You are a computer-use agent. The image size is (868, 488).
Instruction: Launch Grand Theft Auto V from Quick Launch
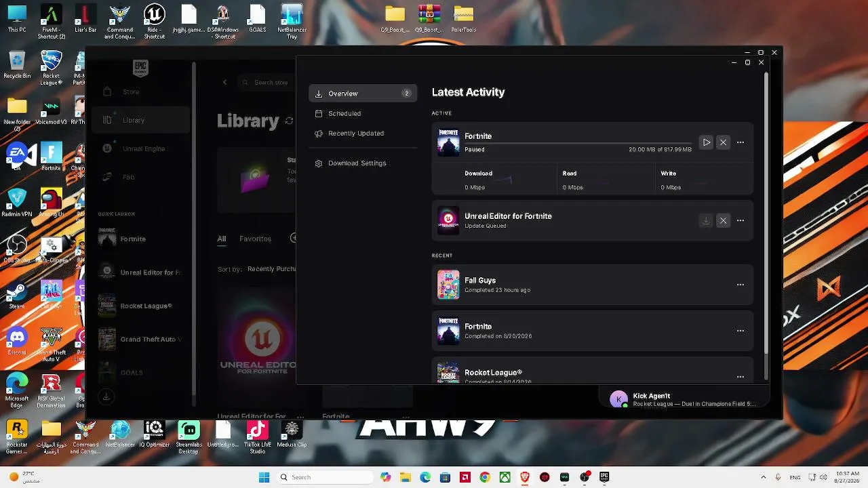tap(140, 339)
